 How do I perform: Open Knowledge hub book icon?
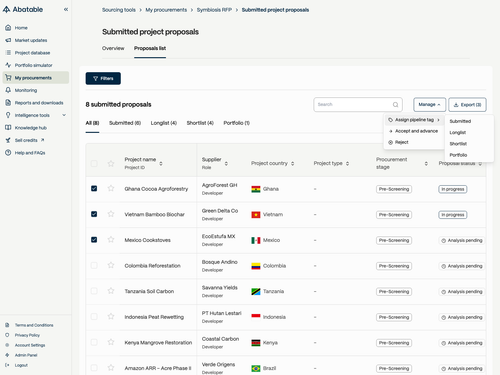point(8,128)
